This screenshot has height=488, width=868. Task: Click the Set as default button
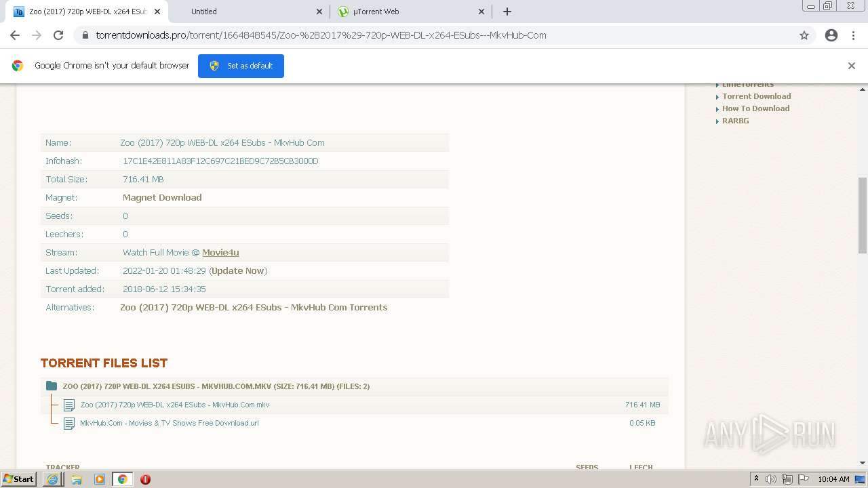[241, 66]
